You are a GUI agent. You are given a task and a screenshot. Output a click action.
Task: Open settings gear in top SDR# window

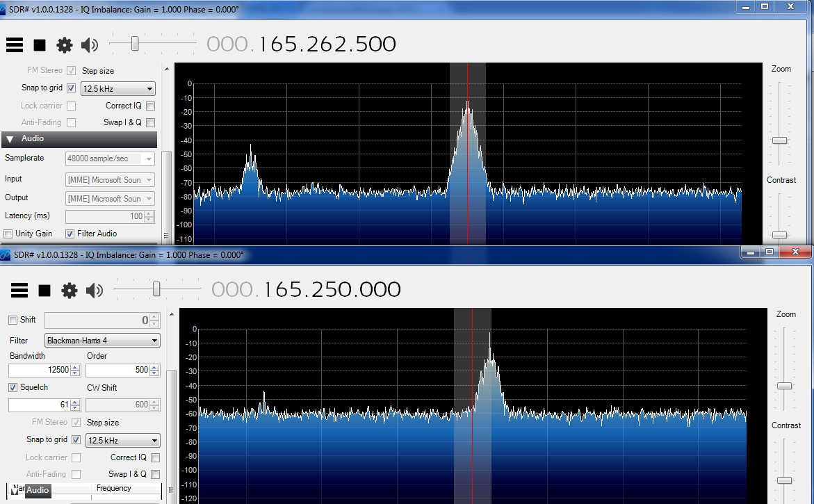click(x=65, y=45)
